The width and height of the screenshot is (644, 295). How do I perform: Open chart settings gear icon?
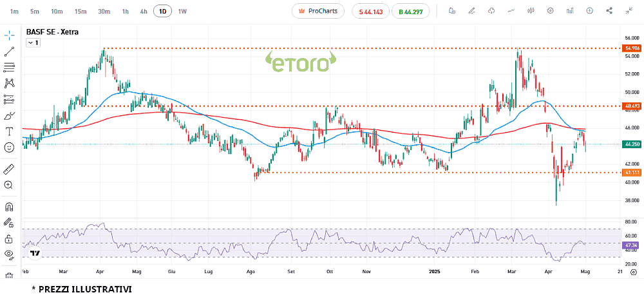pos(551,11)
